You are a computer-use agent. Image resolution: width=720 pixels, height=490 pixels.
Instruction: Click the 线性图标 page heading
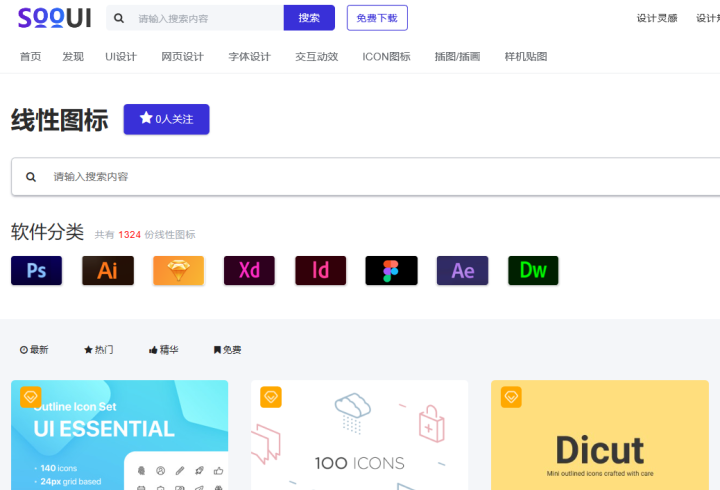coord(60,120)
